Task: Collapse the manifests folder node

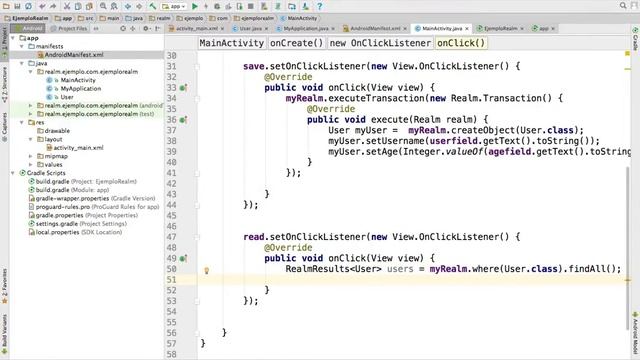Action: tap(22, 47)
